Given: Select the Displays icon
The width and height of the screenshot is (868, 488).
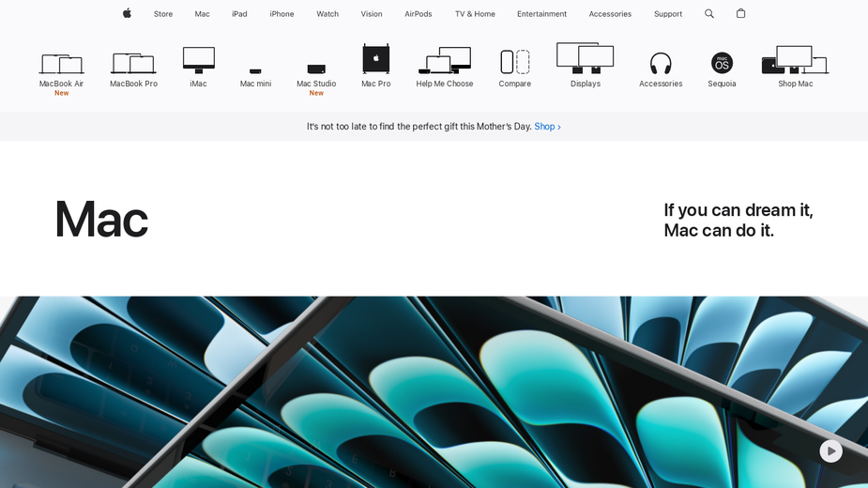Looking at the screenshot, I should (586, 58).
